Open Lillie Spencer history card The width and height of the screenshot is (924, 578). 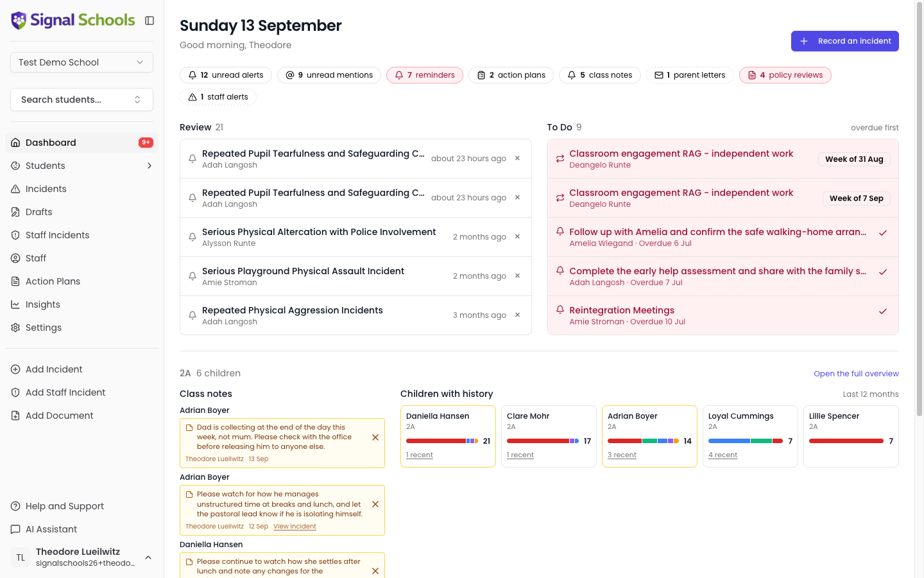[851, 436]
